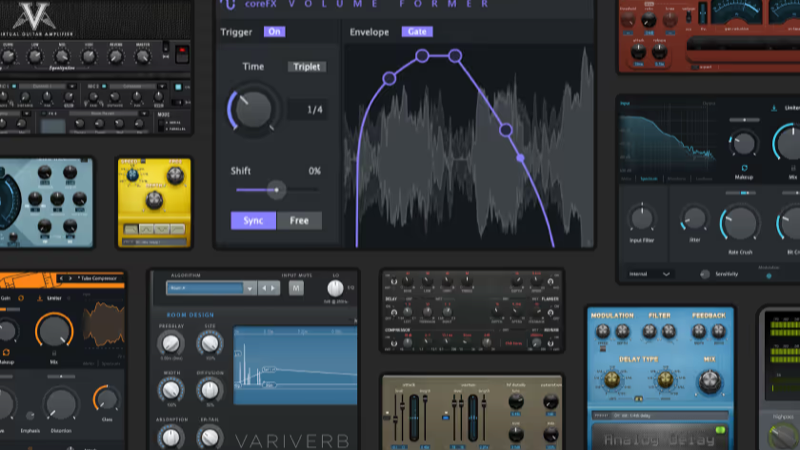
Task: Click the Jitter knob
Action: point(695,218)
